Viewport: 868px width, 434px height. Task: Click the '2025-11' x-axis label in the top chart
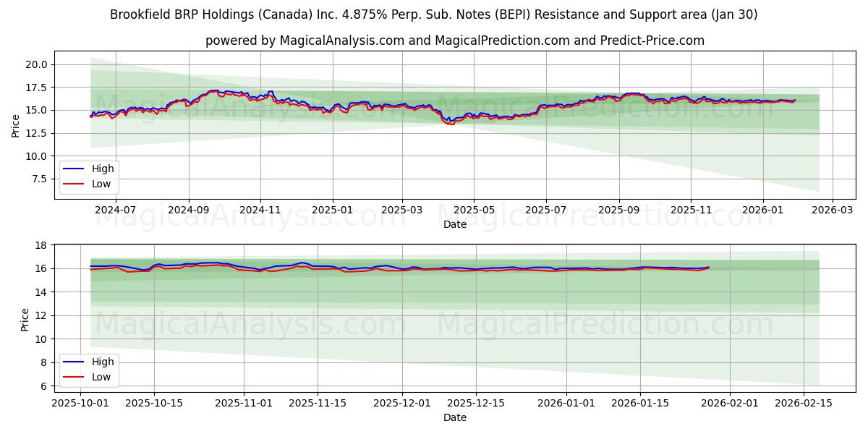pyautogui.click(x=691, y=210)
